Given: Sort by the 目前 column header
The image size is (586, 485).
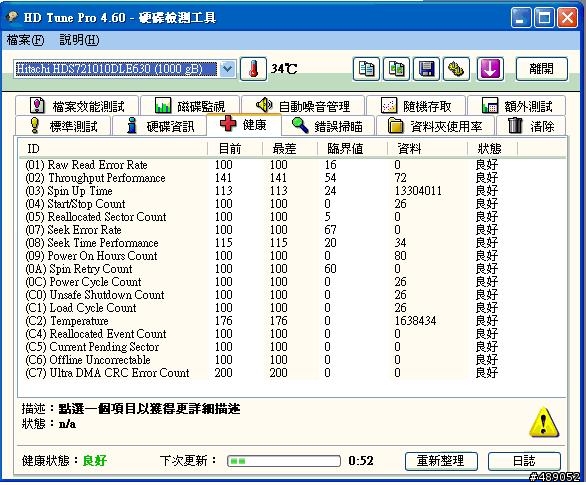Looking at the screenshot, I should tap(235, 149).
